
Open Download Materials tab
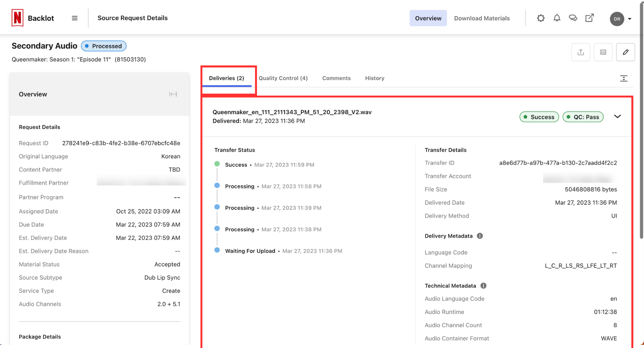[x=482, y=18]
